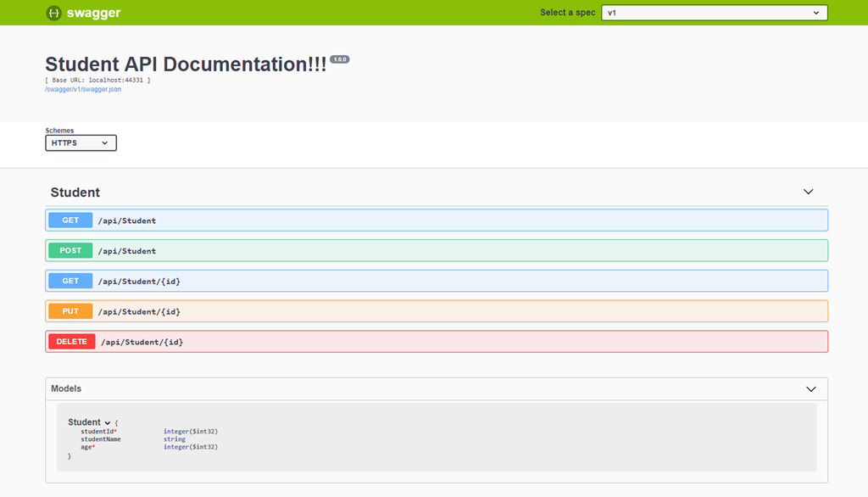Click the Models section heading
The width and height of the screenshot is (868, 497).
click(x=66, y=389)
